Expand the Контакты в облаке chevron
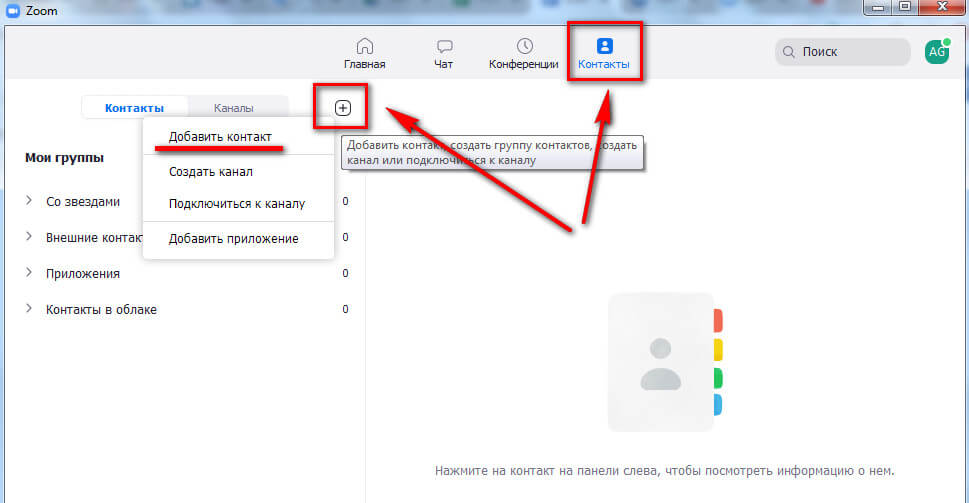 point(29,308)
